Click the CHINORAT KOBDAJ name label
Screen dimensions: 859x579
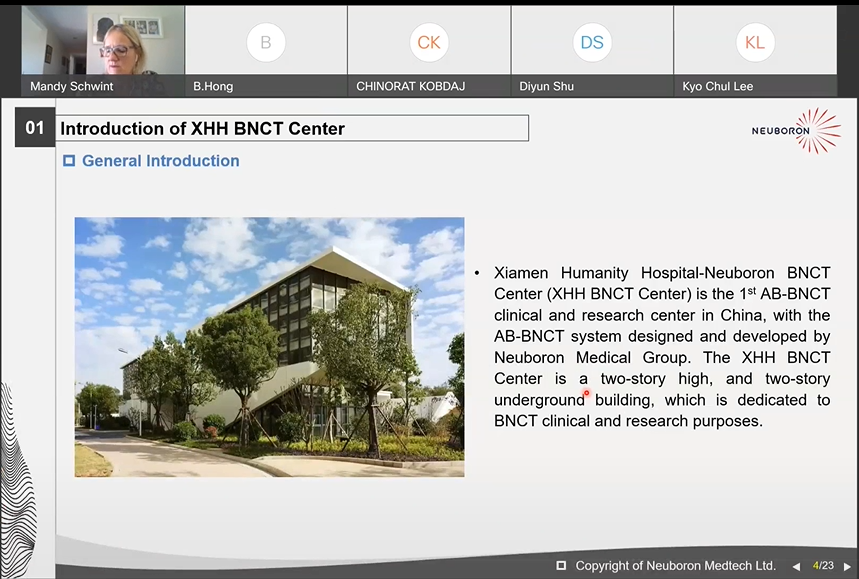[410, 87]
